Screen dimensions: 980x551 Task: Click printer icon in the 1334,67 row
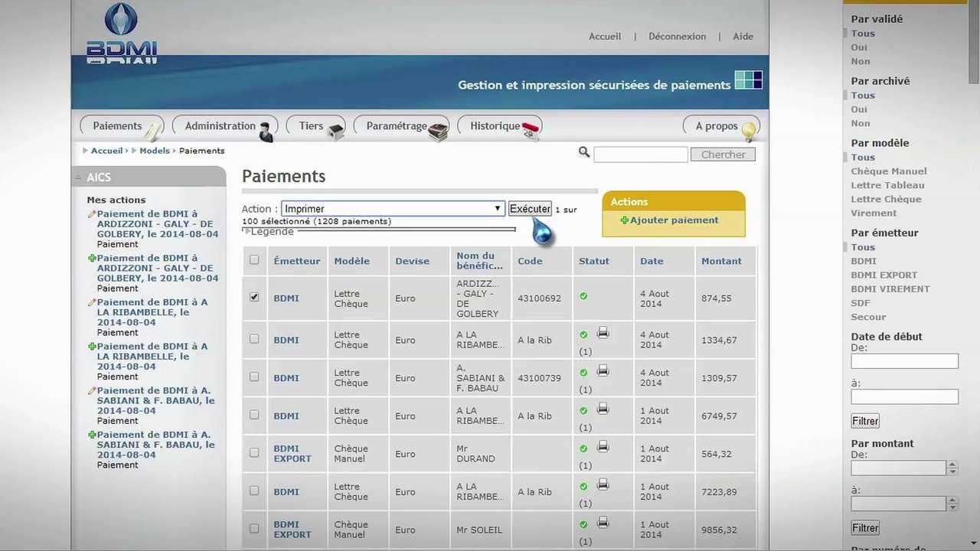603,333
